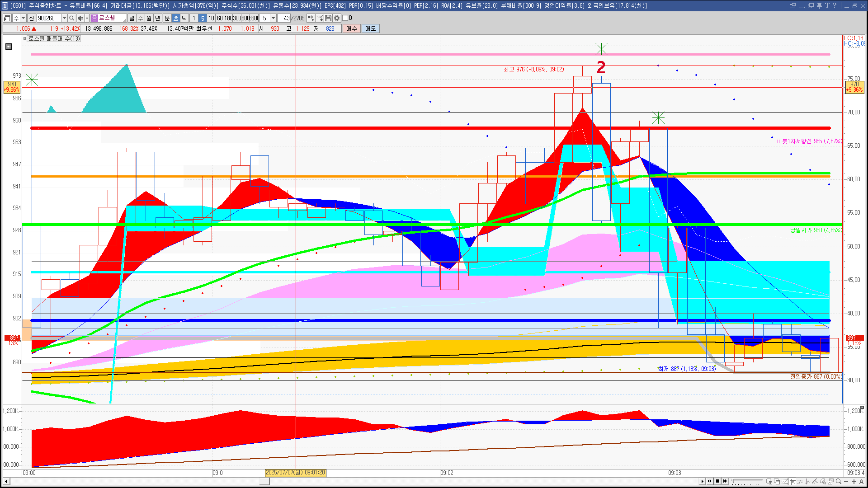
Task: Expand the interval value 5 dropdown
Action: pos(273,18)
